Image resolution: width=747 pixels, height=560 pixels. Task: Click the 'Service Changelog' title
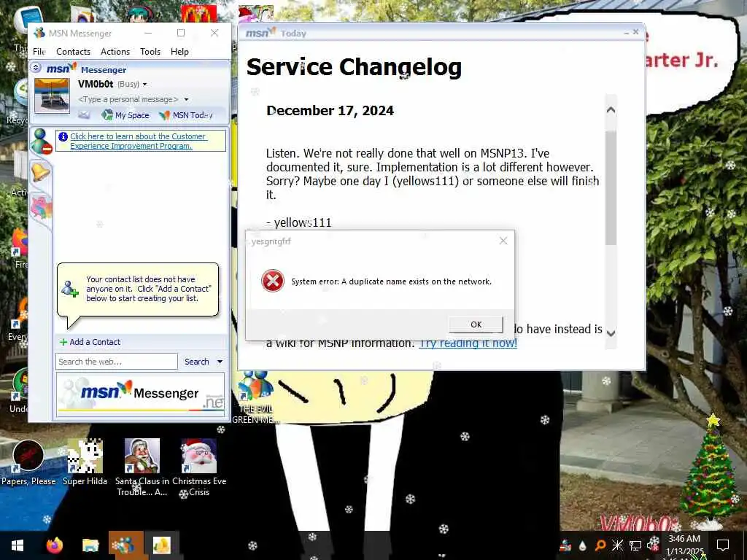(x=354, y=67)
